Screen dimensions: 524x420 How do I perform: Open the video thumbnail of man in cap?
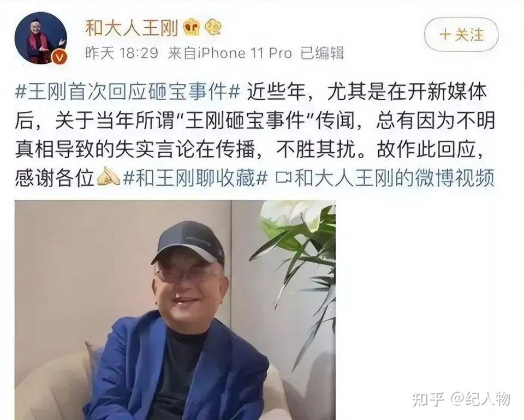tap(175, 310)
